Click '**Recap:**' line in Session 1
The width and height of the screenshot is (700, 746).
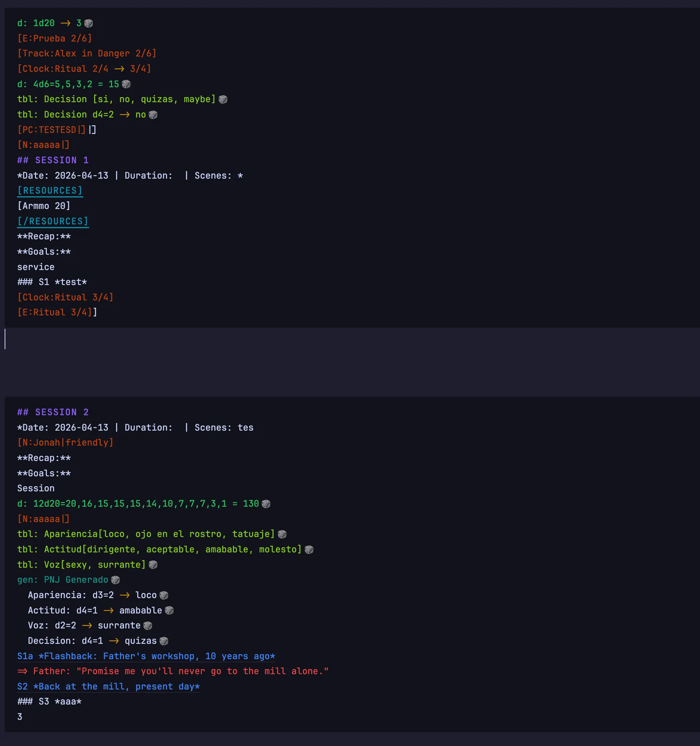coord(44,236)
